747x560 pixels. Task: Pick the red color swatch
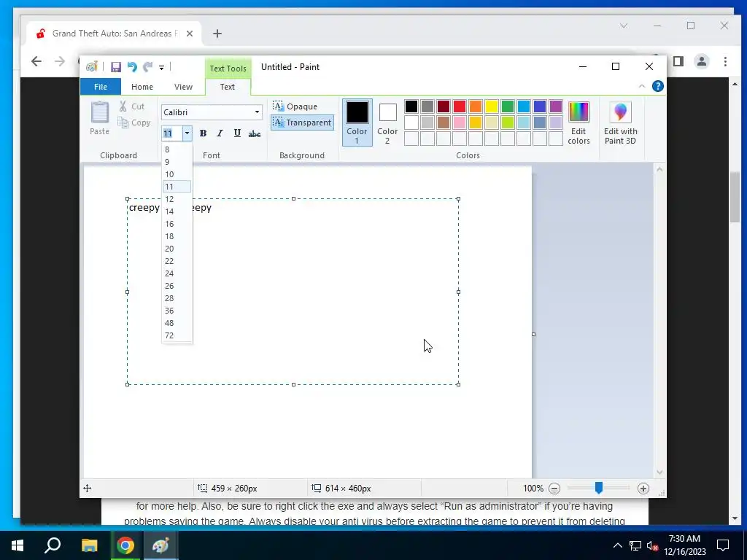460,106
